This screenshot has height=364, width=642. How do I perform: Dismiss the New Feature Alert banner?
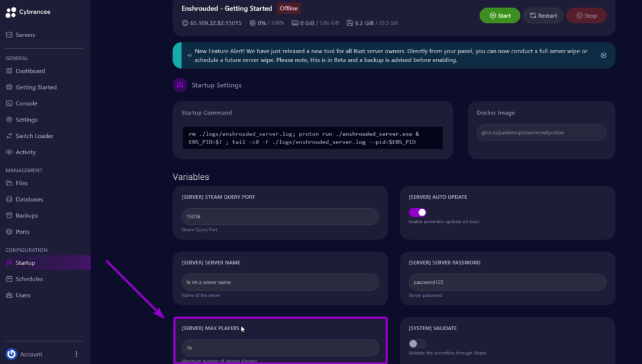coord(604,55)
